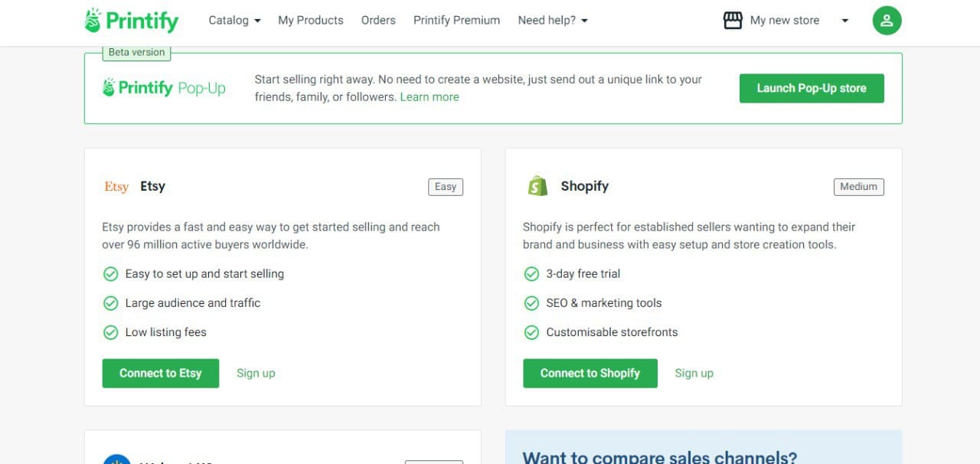
Task: Click the store icon beside My new store
Action: point(733,21)
